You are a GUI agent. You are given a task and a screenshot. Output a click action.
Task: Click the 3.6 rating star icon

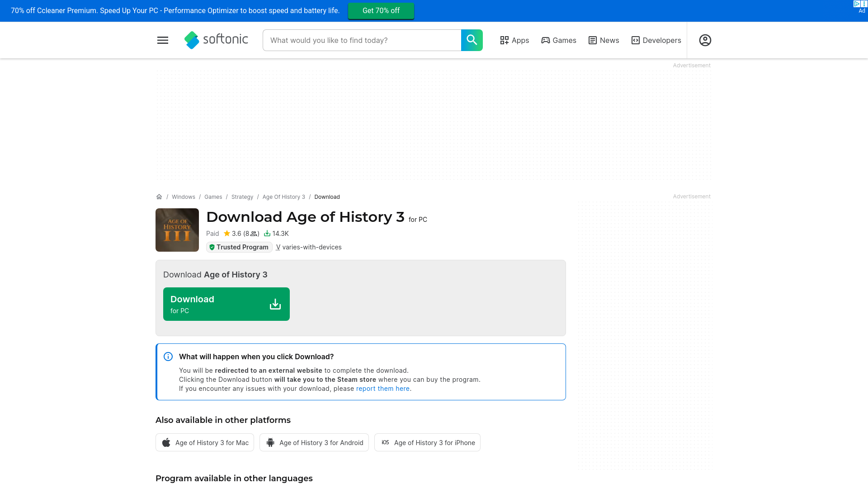click(227, 234)
